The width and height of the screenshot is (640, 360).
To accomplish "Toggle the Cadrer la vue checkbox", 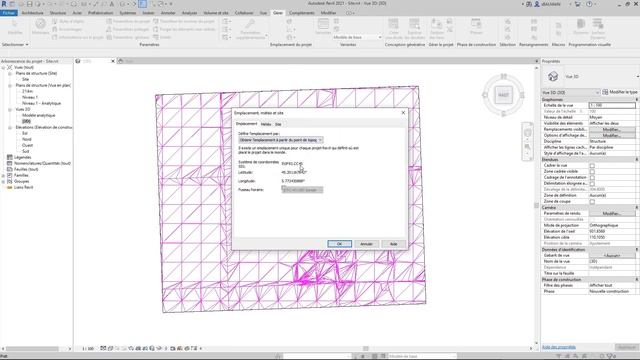I will click(x=592, y=166).
